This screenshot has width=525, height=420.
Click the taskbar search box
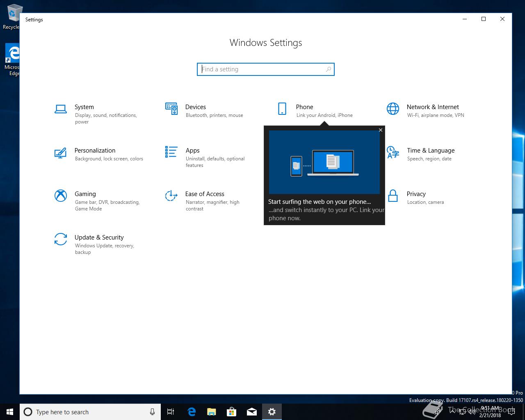click(86, 412)
